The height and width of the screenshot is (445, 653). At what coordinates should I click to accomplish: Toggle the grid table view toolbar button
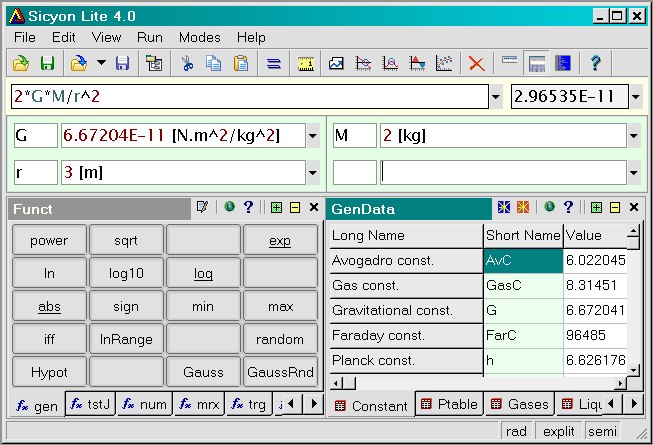(537, 63)
